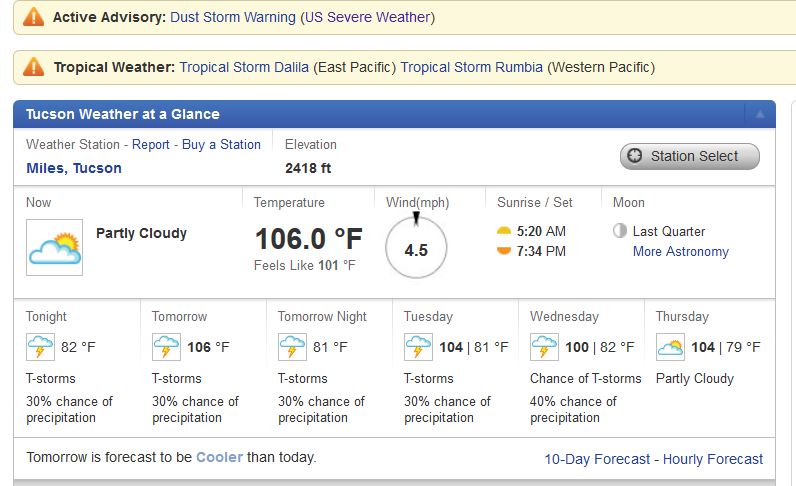Click the Buy a Station link
Screen dimensions: 796x486
(x=221, y=144)
